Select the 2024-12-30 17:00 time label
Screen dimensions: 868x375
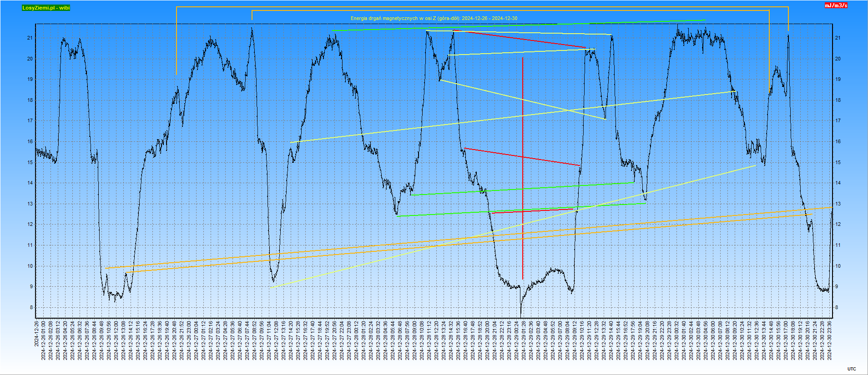click(x=786, y=340)
